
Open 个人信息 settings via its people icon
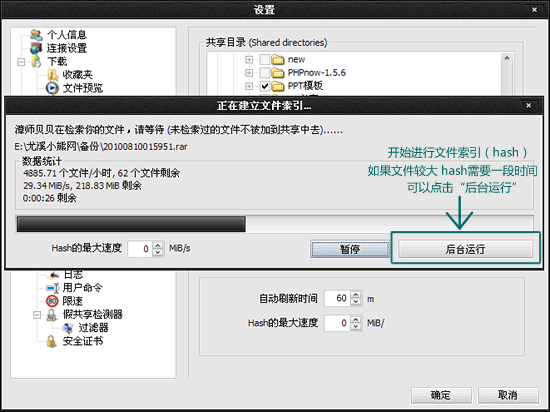tap(36, 35)
